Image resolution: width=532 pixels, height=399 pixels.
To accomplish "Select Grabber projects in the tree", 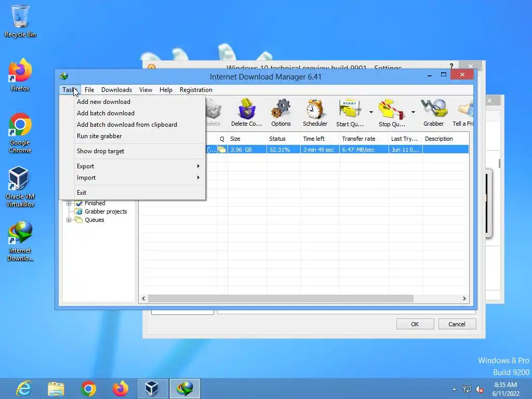I will coord(106,211).
